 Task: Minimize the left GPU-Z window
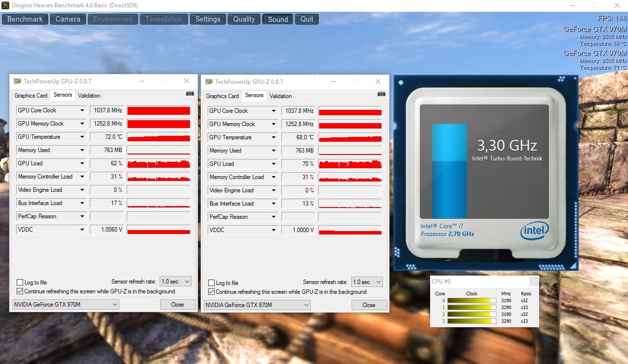pos(141,81)
